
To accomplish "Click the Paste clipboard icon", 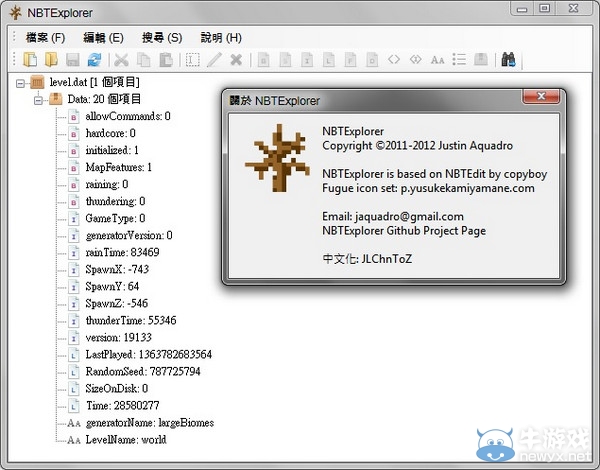I will 166,60.
